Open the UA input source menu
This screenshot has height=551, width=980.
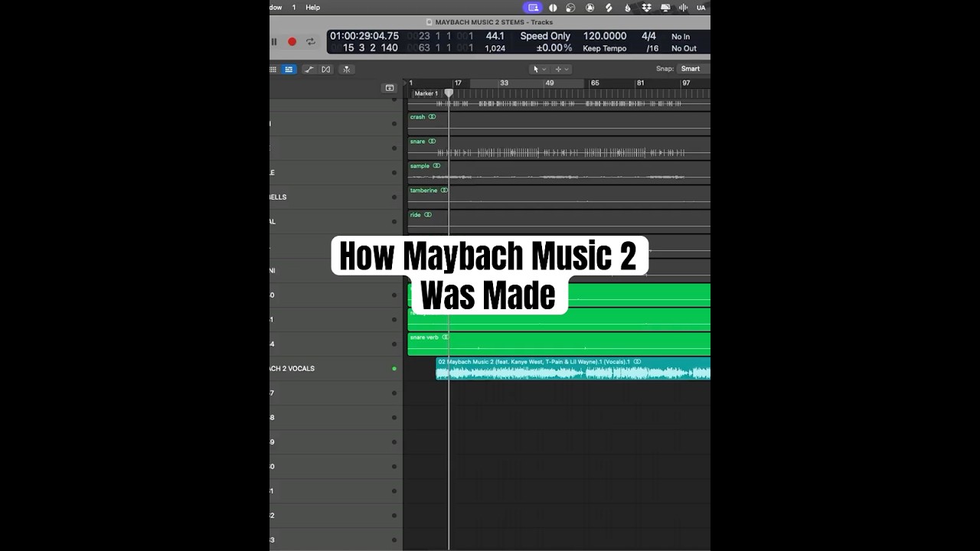tap(701, 8)
